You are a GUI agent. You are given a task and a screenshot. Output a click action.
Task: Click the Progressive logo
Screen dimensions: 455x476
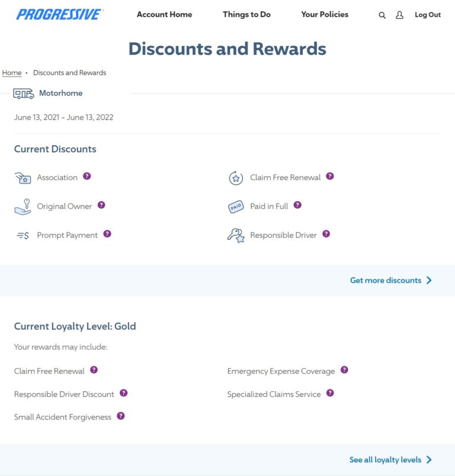pyautogui.click(x=59, y=14)
